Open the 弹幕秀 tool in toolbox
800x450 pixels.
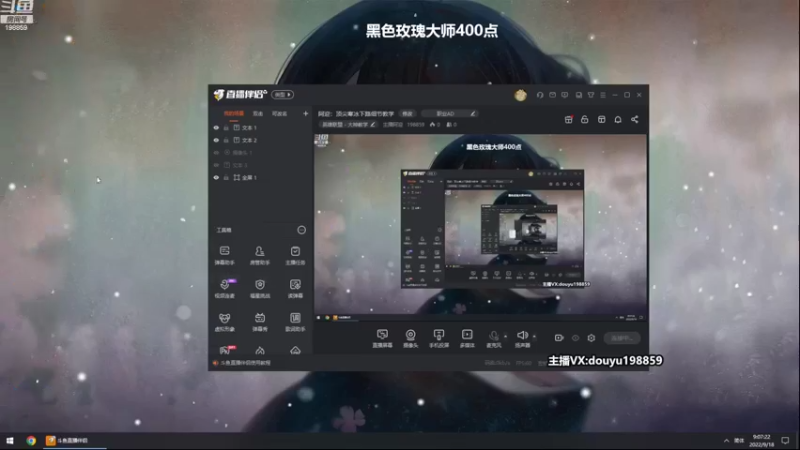coord(260,321)
